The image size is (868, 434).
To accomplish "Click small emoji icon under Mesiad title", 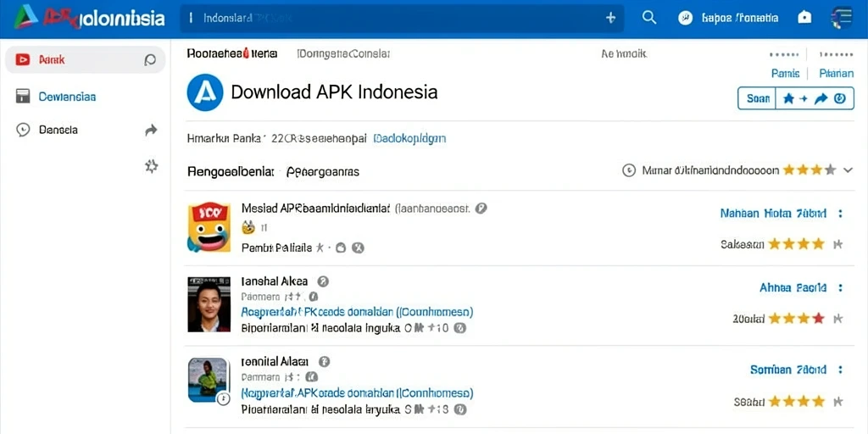I will (x=248, y=227).
